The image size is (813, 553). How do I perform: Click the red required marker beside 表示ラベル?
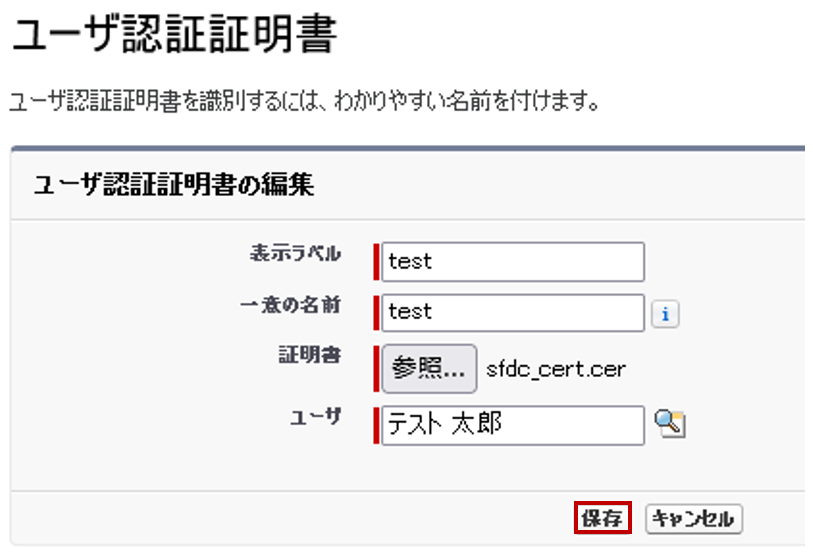pos(377,262)
